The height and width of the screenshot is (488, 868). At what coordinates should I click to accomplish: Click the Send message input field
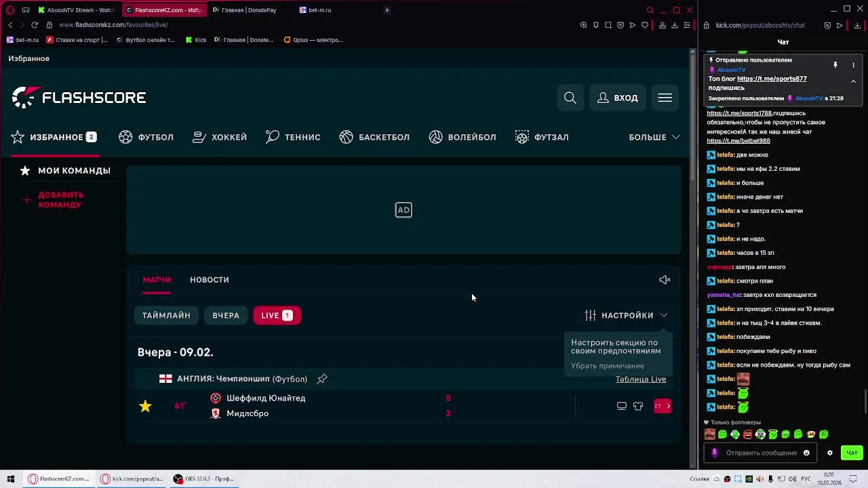761,453
